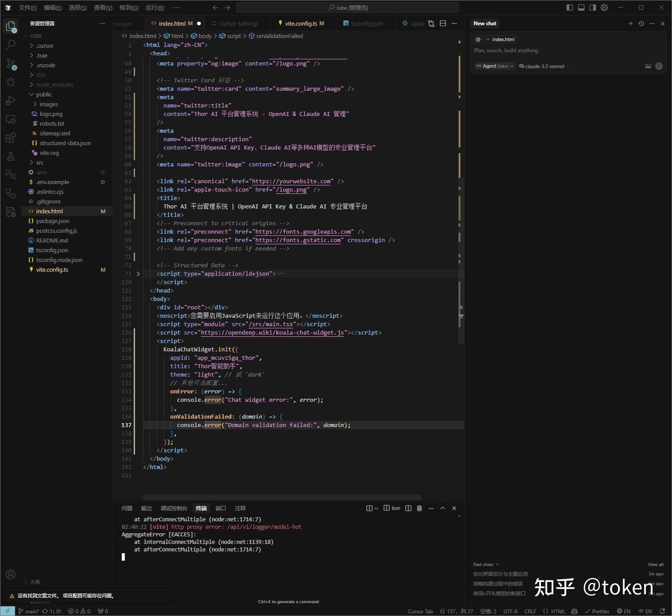672x616 pixels.
Task: Switch to the 输出 panel tab
Action: pos(147,508)
